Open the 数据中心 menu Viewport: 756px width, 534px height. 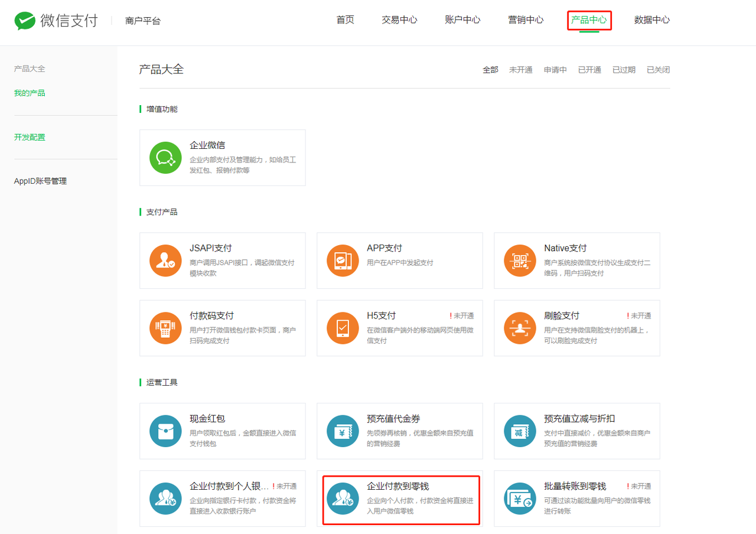[x=652, y=20]
